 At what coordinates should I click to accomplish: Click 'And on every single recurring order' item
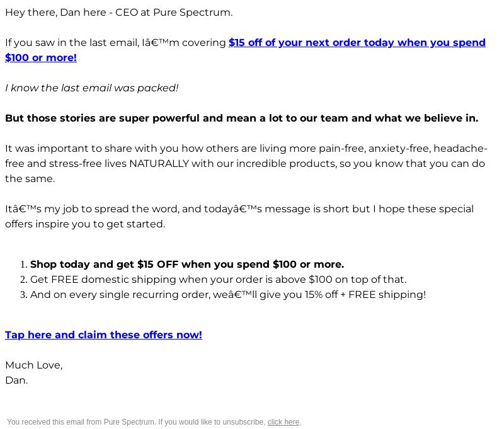[x=228, y=294]
